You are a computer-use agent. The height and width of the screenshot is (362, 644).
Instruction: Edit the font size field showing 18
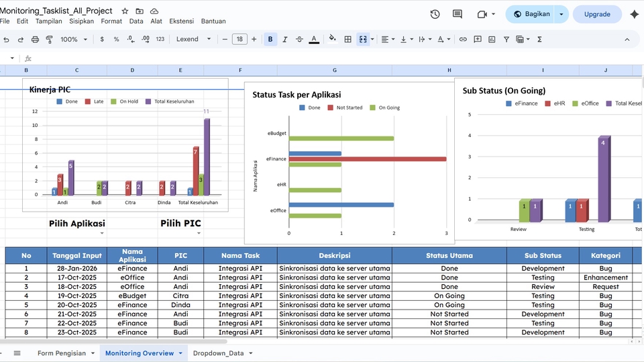coord(239,39)
